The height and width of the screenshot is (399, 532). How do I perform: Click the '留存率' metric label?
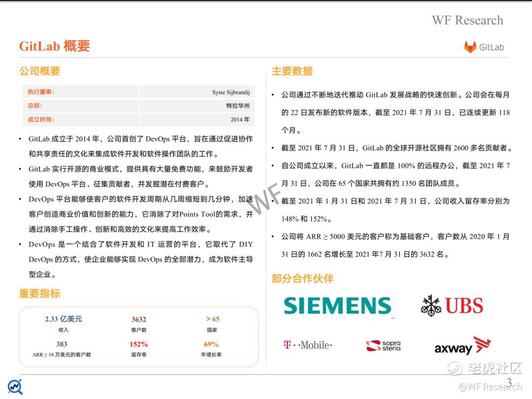pyautogui.click(x=139, y=355)
